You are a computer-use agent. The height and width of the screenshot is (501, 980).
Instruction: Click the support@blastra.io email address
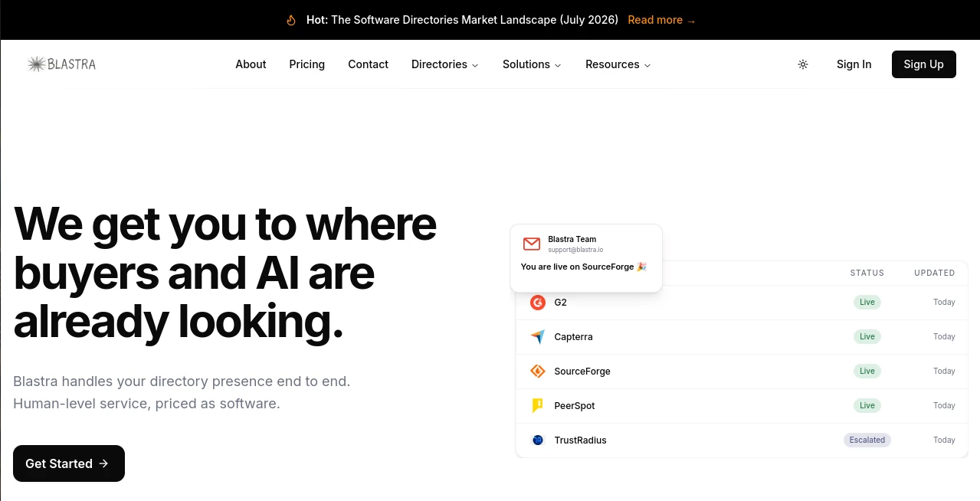[x=575, y=250]
